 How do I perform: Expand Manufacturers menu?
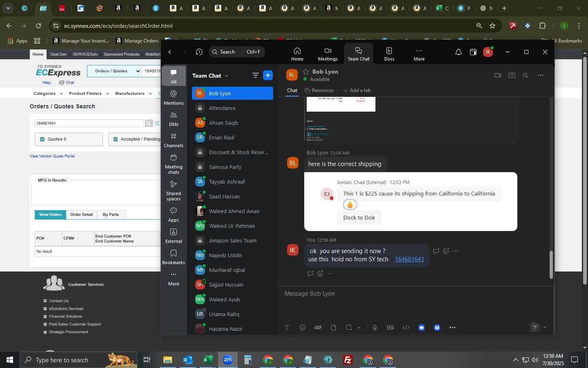tap(133, 94)
